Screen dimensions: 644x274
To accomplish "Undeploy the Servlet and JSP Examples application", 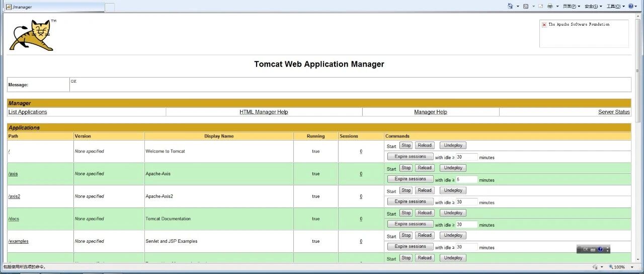I will [453, 235].
